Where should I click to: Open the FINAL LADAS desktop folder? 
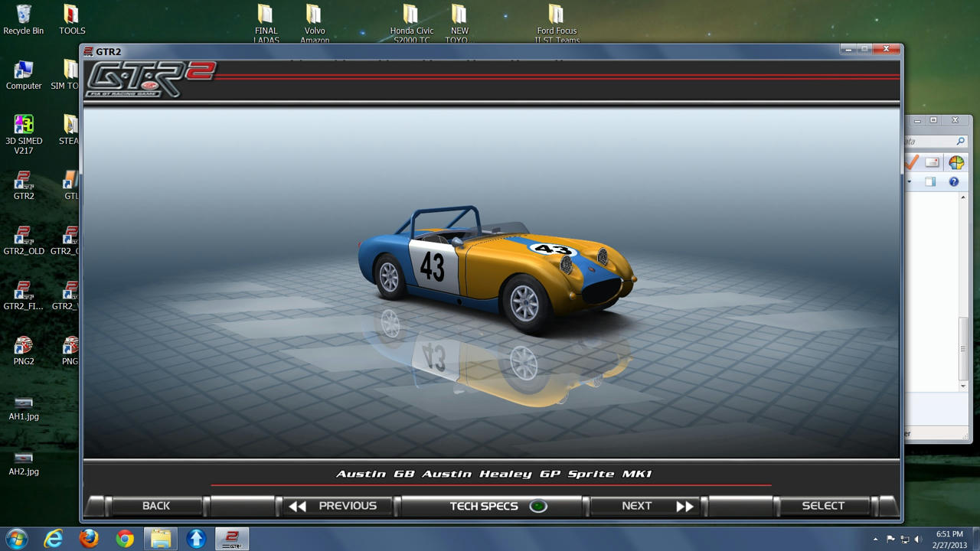(266, 24)
